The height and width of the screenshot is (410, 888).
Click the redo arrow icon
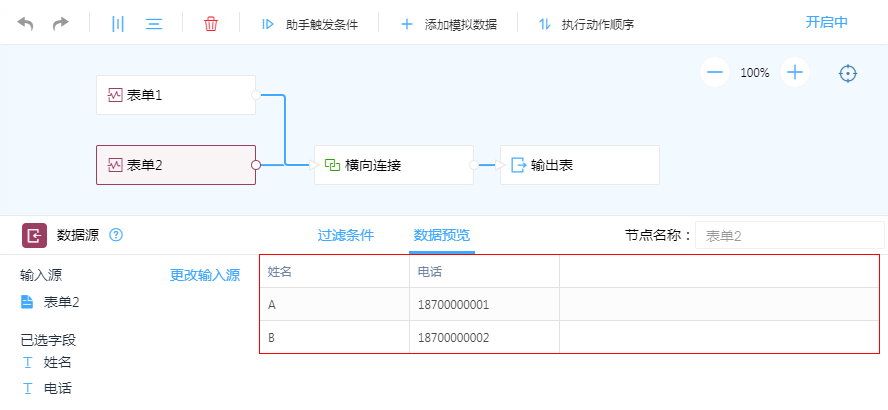[61, 23]
